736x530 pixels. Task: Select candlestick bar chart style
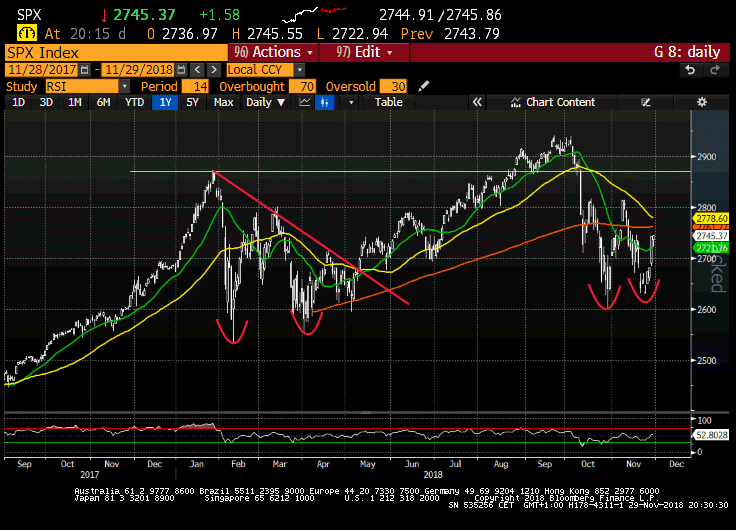[323, 102]
